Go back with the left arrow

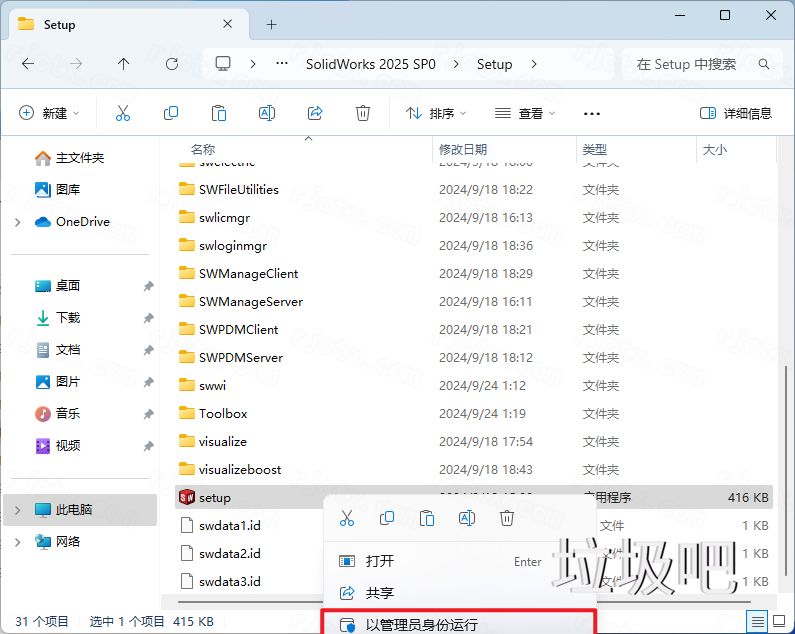[28, 64]
